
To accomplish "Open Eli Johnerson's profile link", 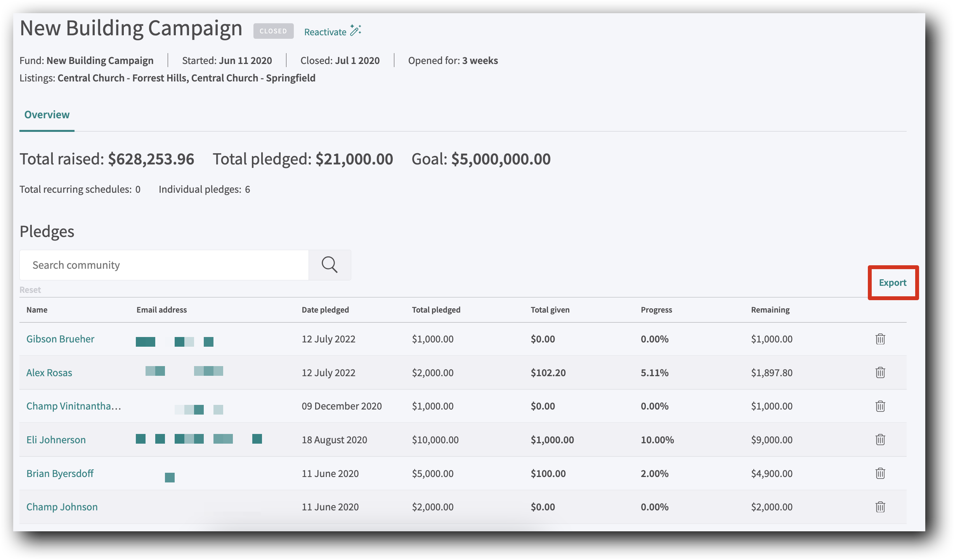I will click(56, 440).
